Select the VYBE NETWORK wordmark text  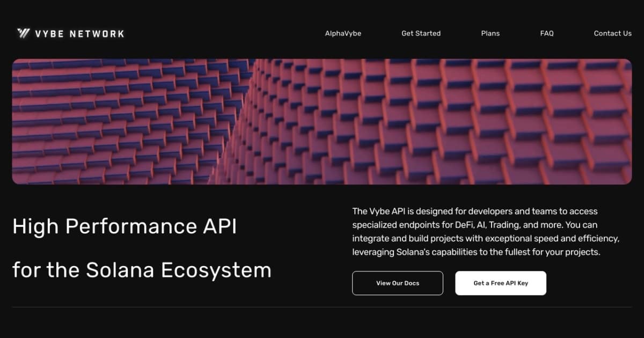tap(79, 33)
